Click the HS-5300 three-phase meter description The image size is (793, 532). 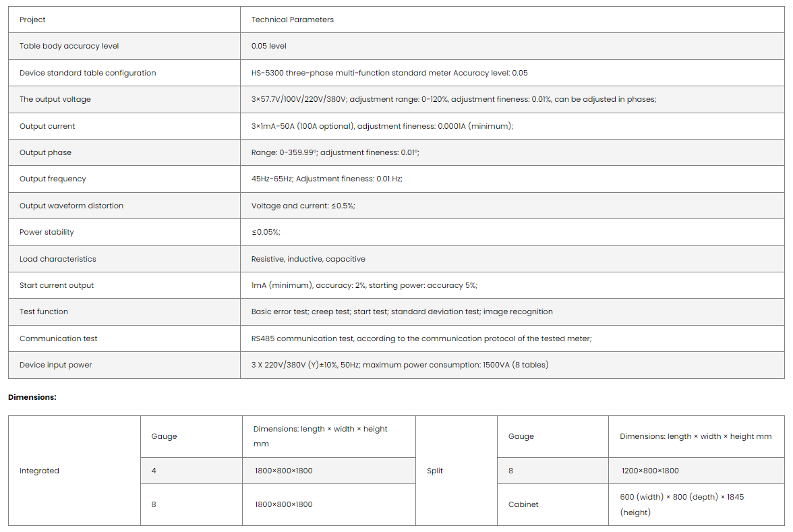pos(389,73)
